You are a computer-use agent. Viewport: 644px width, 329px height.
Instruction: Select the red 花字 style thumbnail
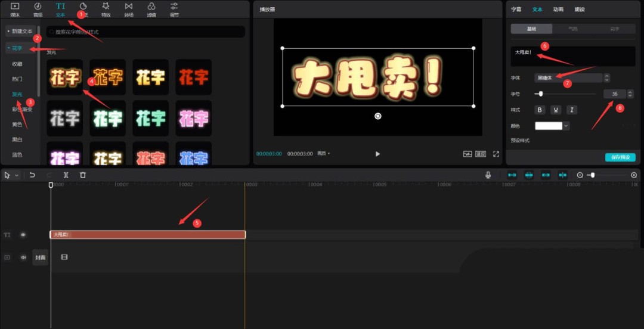(193, 77)
